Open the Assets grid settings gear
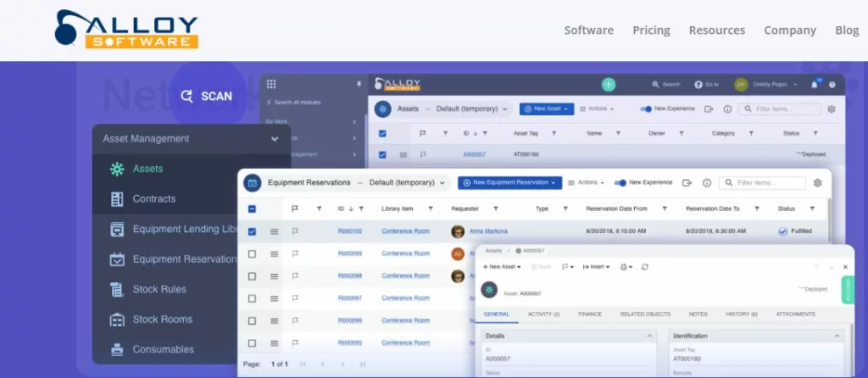Image resolution: width=868 pixels, height=378 pixels. tap(832, 109)
